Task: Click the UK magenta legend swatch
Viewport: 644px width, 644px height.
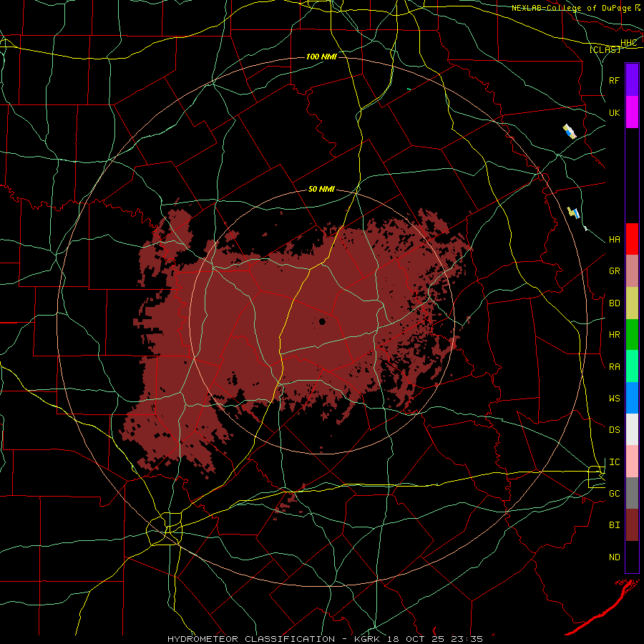Action: (632, 112)
